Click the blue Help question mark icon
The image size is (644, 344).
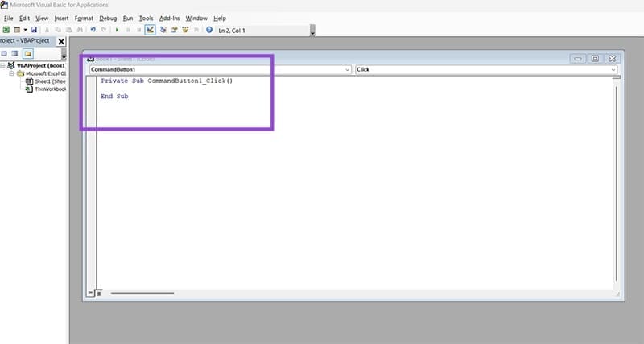pos(209,30)
